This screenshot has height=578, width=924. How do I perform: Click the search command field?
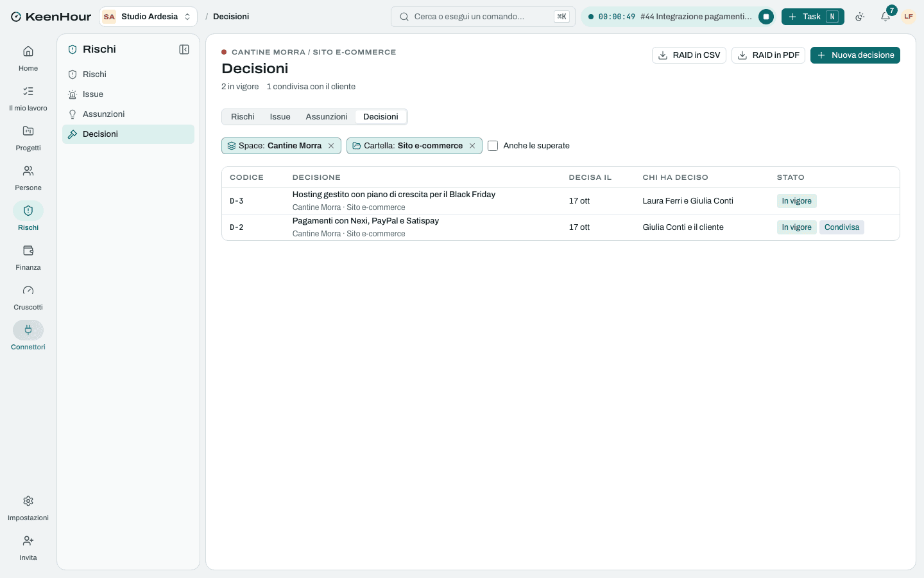483,17
